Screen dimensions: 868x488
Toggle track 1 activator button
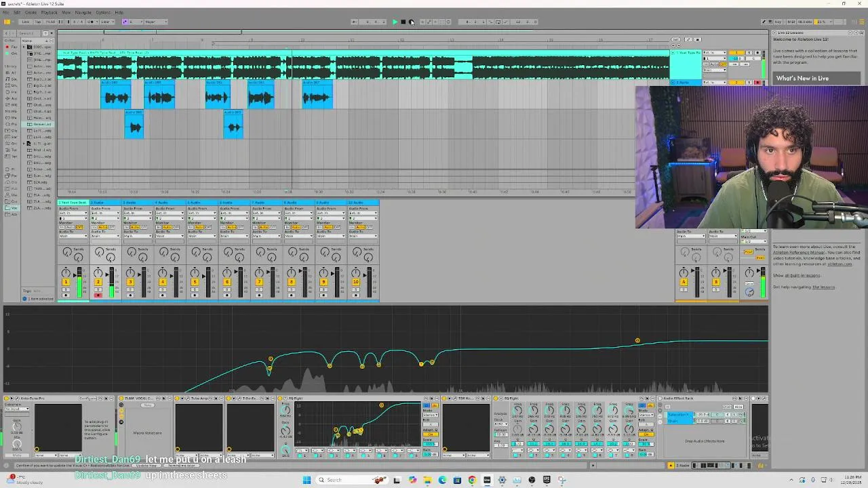[x=66, y=282]
